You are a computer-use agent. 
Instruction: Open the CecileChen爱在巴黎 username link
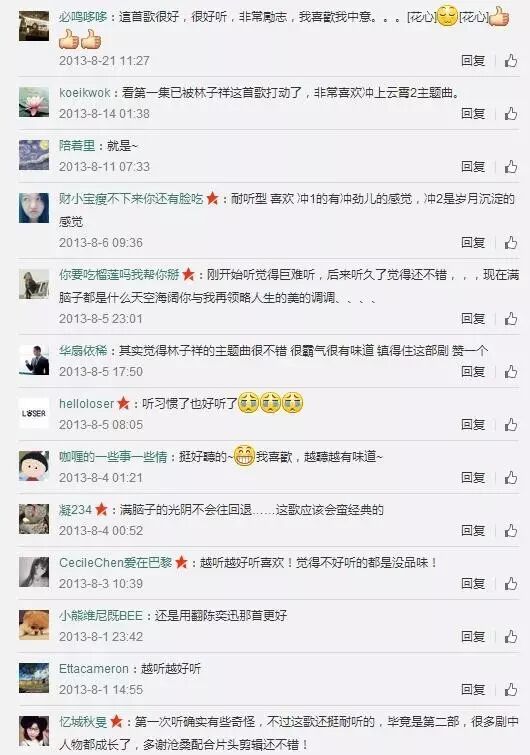coord(116,562)
